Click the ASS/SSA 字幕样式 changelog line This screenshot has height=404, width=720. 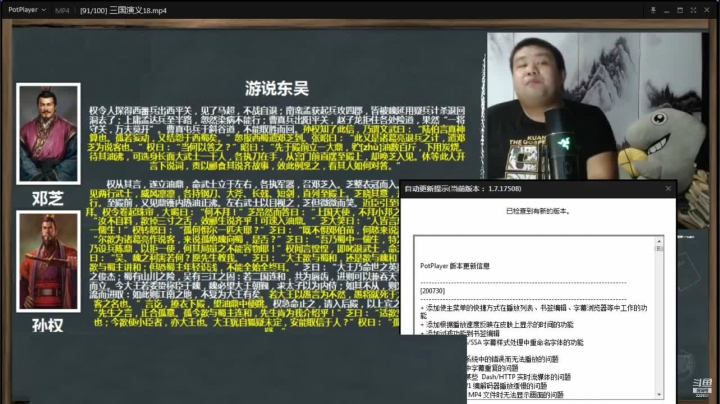(x=525, y=342)
